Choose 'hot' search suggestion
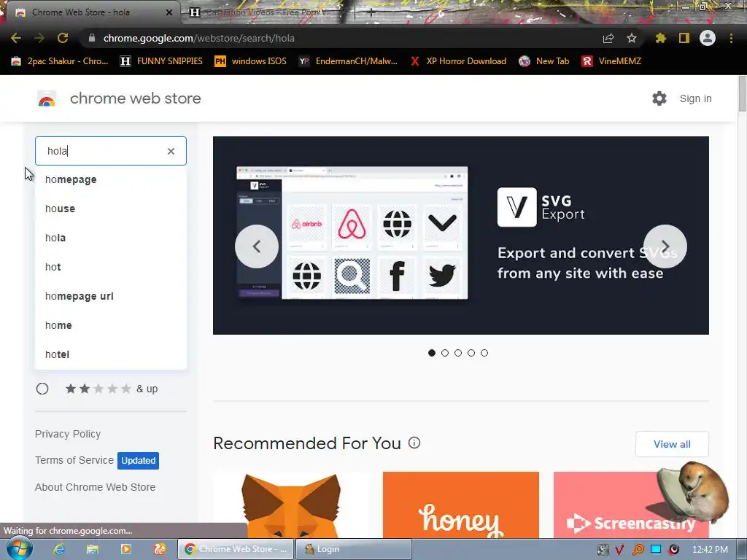 coord(111,267)
